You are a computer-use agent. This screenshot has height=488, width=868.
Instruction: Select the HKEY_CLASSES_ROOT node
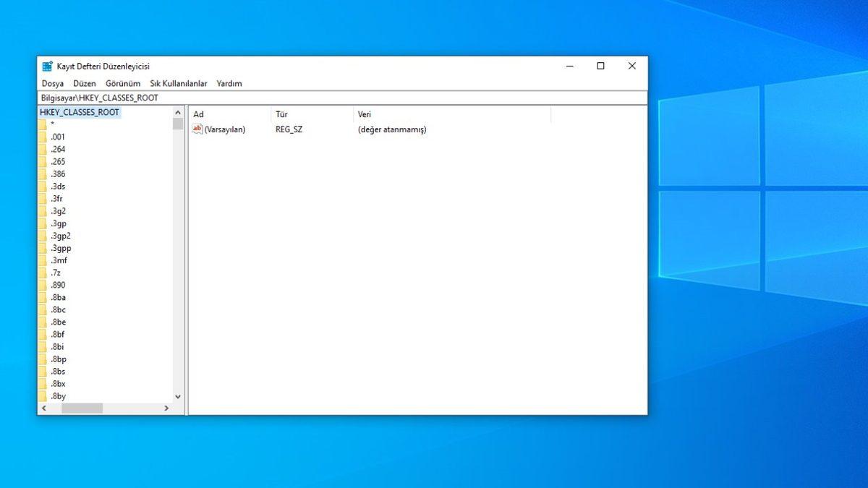[79, 112]
